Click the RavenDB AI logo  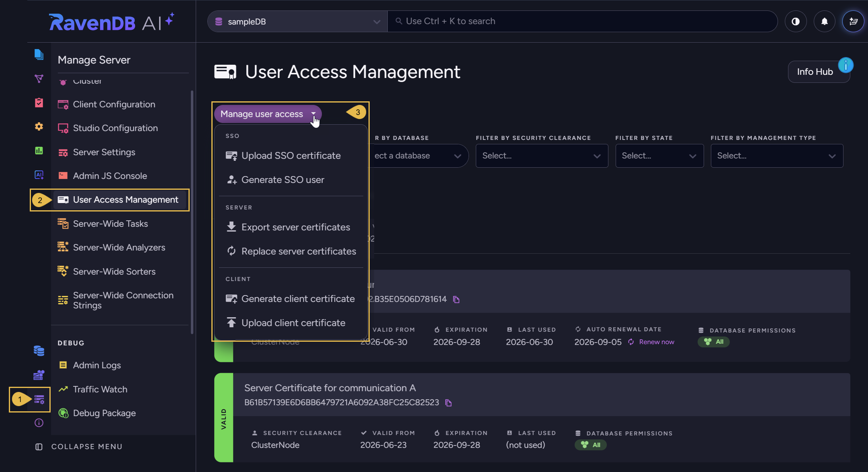pyautogui.click(x=111, y=22)
